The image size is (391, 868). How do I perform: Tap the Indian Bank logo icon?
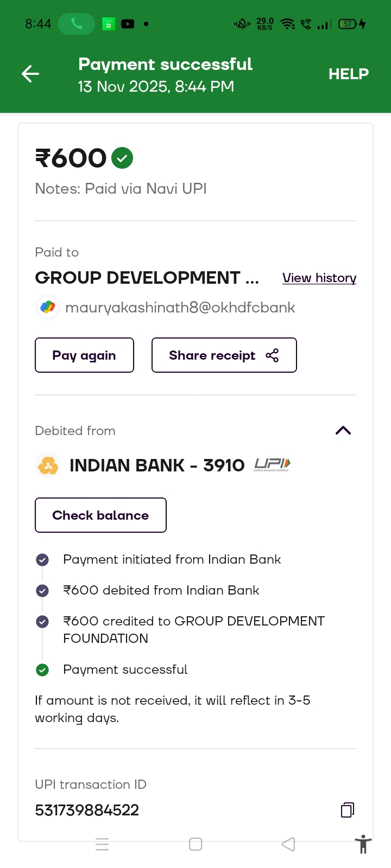[48, 465]
